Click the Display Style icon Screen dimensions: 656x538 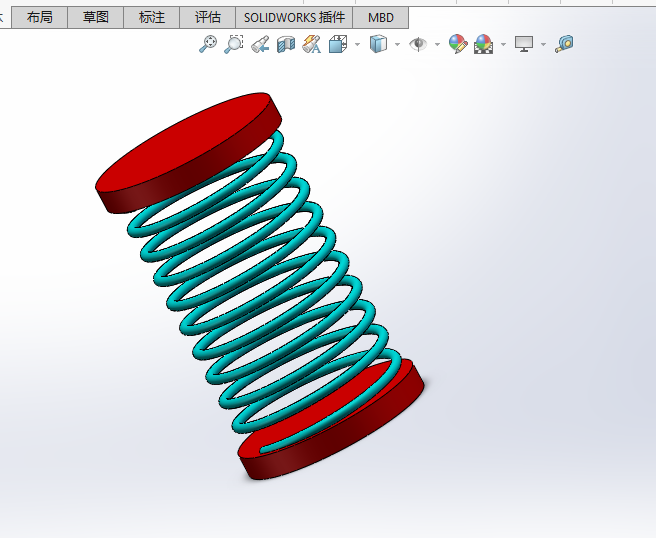[379, 44]
